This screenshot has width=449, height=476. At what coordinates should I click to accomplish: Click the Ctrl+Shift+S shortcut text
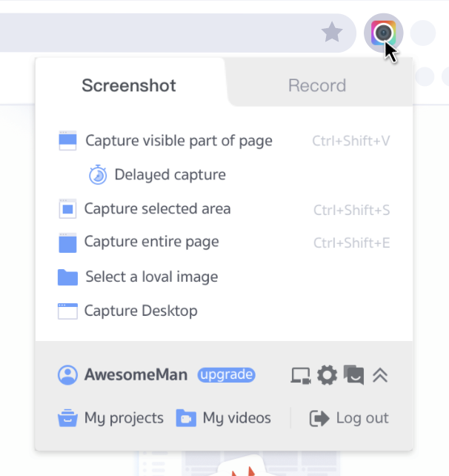352,210
